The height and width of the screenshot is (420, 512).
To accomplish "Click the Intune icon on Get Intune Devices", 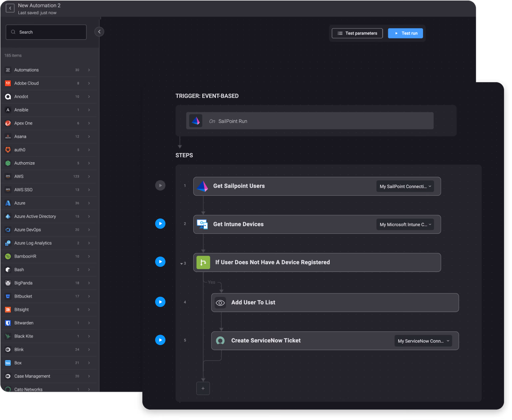I will click(202, 224).
